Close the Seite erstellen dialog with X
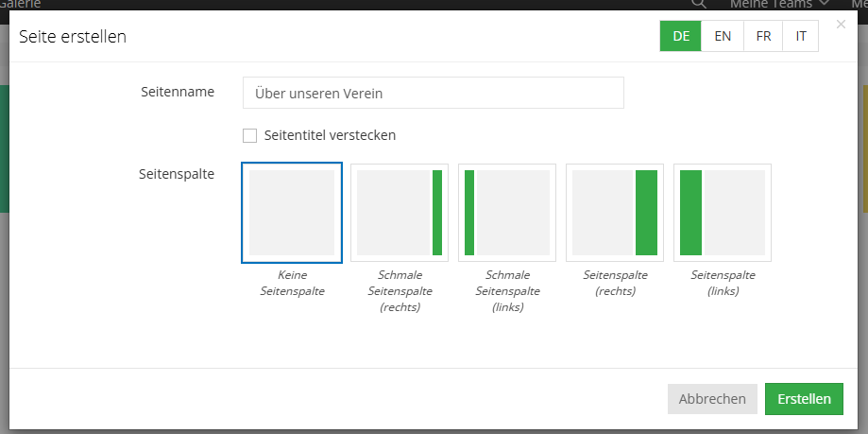 [841, 25]
